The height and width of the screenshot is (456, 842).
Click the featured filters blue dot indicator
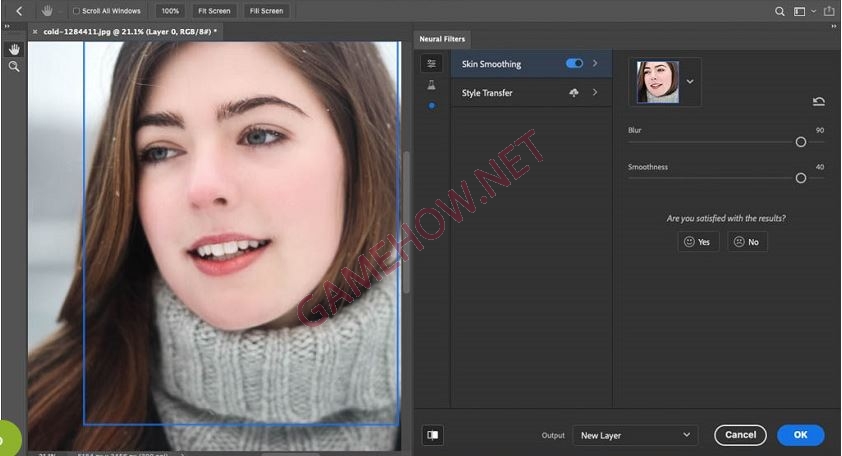(431, 106)
